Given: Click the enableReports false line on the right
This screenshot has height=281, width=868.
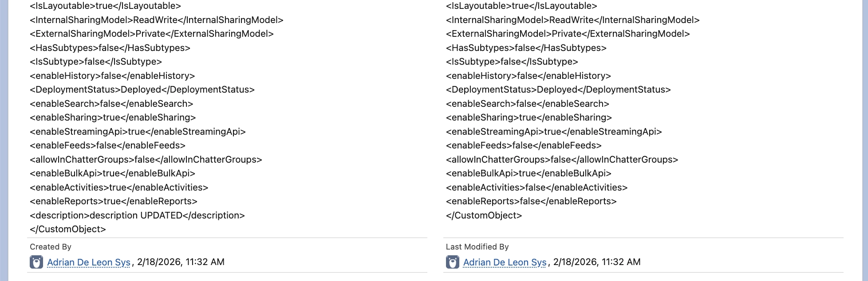Looking at the screenshot, I should 531,201.
